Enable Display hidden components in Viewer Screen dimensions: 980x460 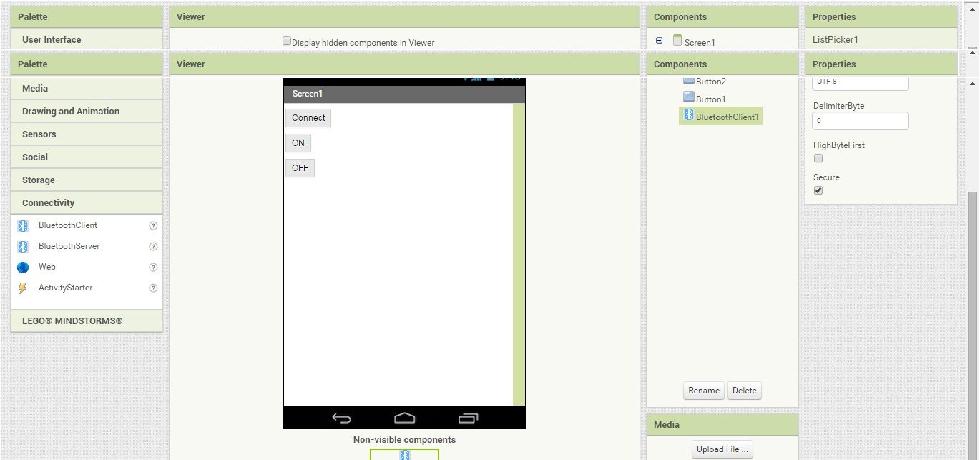(x=286, y=41)
